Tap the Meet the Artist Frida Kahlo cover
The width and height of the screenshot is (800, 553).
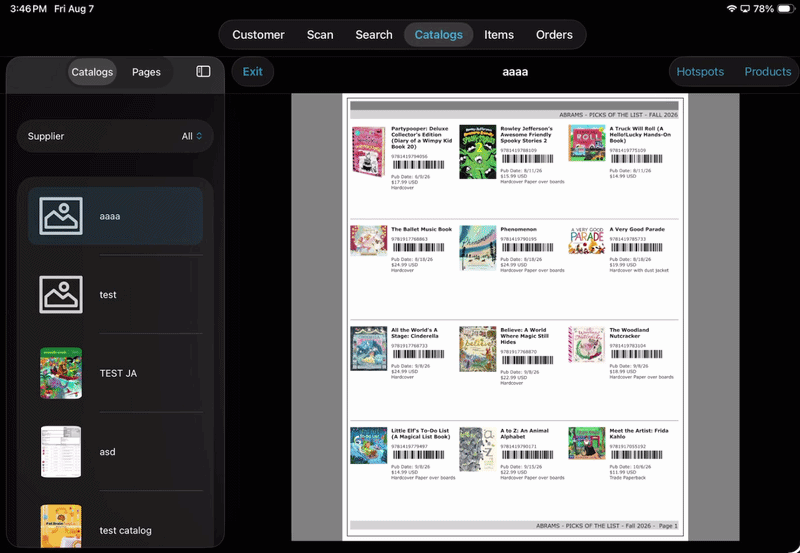coord(587,443)
